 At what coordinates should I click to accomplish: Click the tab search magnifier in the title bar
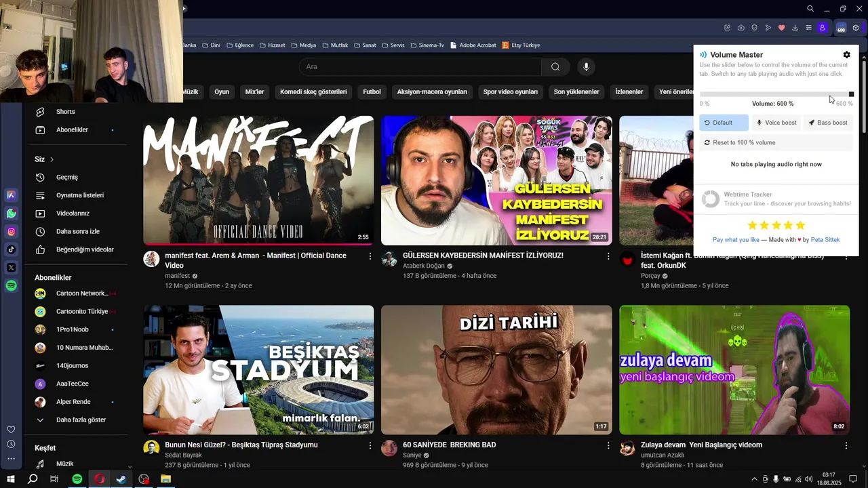coord(810,9)
